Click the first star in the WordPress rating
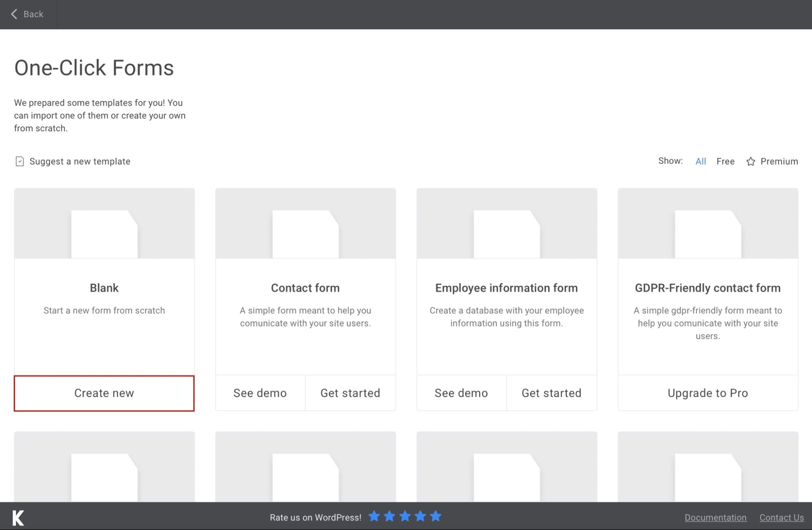 pyautogui.click(x=374, y=516)
